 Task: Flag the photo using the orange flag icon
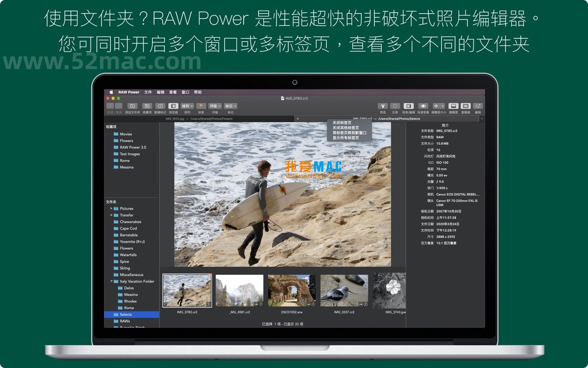click(x=202, y=106)
